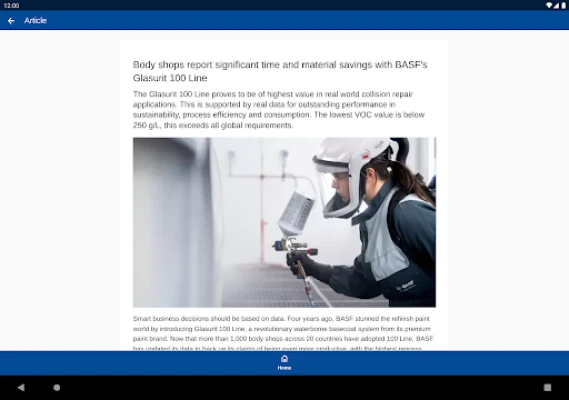Image resolution: width=569 pixels, height=400 pixels.
Task: Go back using the Article header arrow
Action: click(11, 21)
